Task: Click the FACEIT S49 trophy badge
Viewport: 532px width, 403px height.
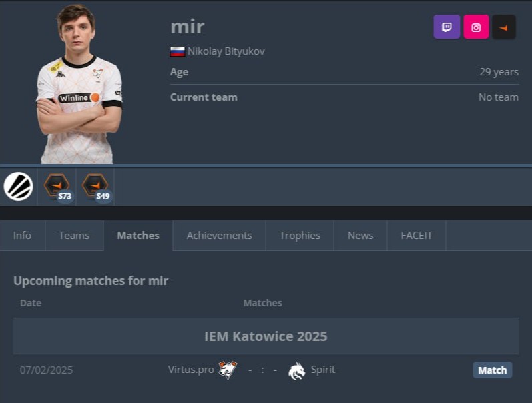Action: click(95, 187)
